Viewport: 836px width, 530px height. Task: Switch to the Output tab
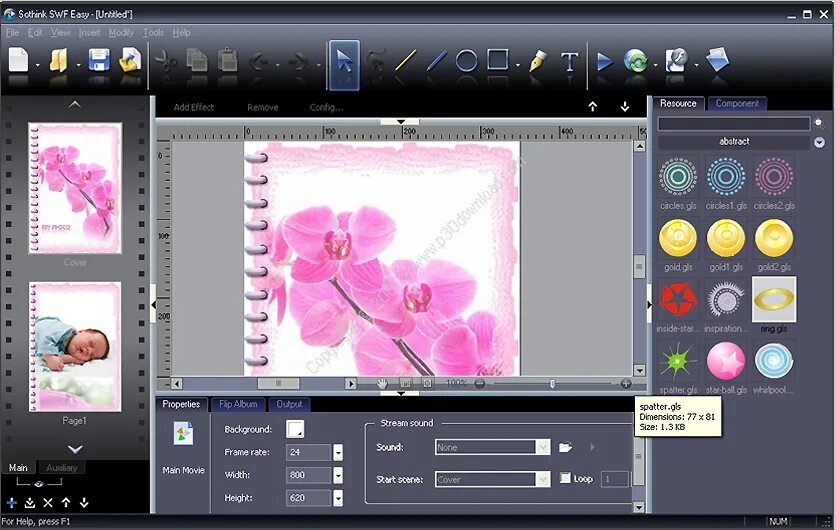[289, 404]
